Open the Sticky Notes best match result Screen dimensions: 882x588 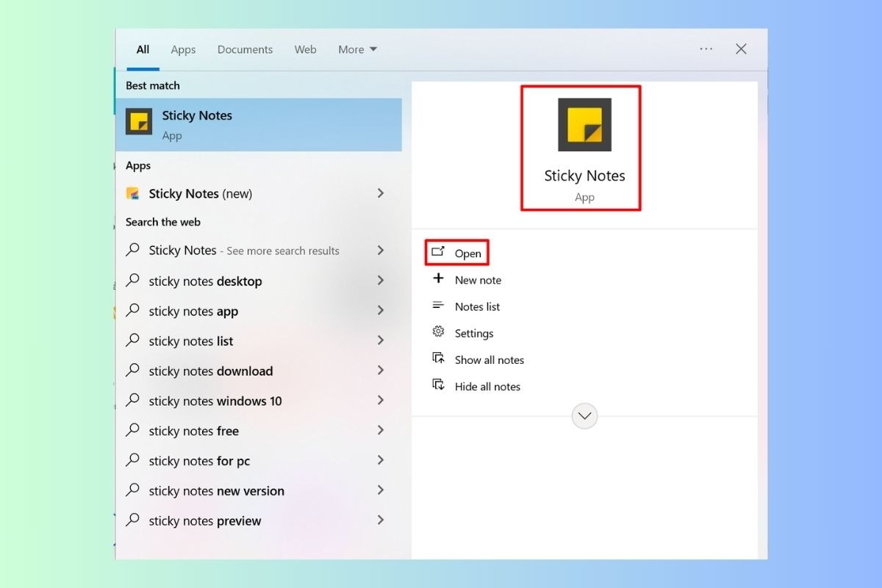pyautogui.click(x=259, y=124)
